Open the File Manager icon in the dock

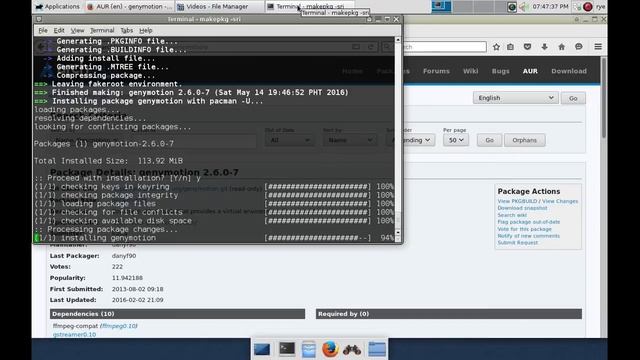click(309, 349)
